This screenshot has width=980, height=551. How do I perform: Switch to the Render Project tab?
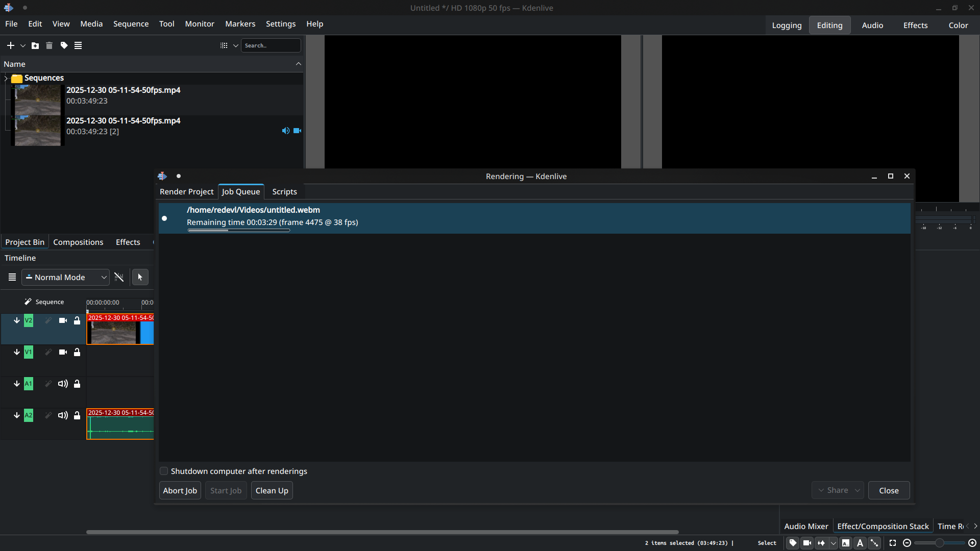(186, 191)
